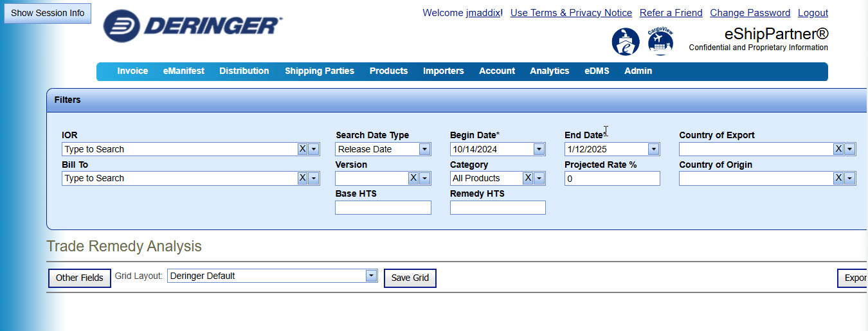Clear the Bill To field using X
The width and height of the screenshot is (868, 331).
pos(302,178)
